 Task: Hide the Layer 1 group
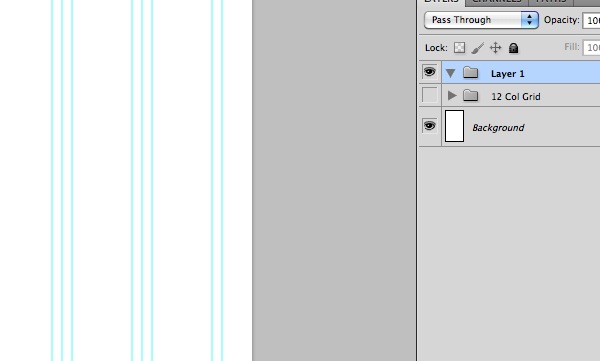(x=429, y=72)
